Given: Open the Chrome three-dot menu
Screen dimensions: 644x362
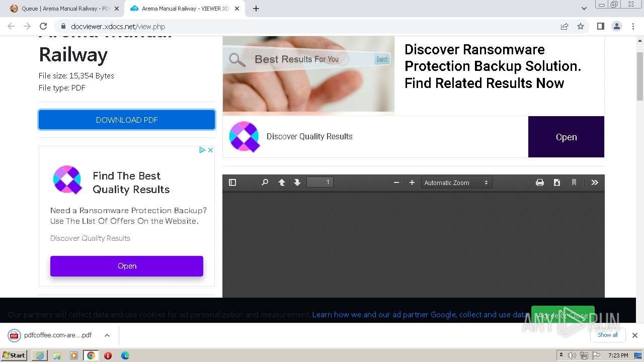Looking at the screenshot, I should pos(633,26).
